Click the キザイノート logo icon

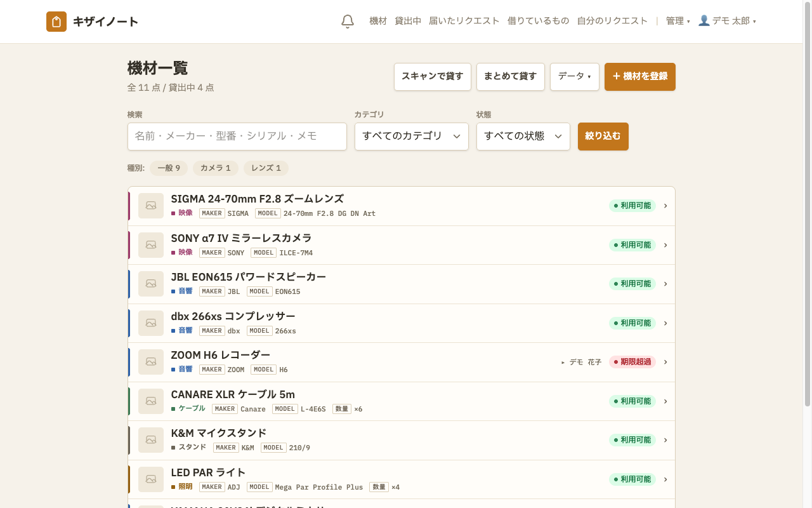click(x=56, y=22)
